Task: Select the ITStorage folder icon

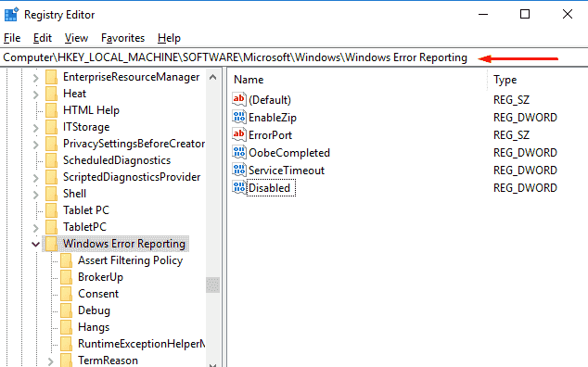Action: (x=51, y=127)
